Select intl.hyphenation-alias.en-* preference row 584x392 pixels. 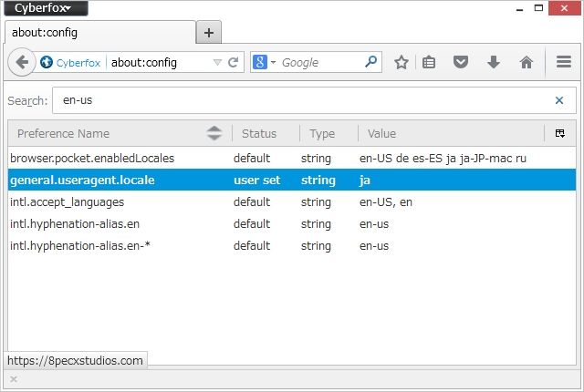(x=292, y=246)
